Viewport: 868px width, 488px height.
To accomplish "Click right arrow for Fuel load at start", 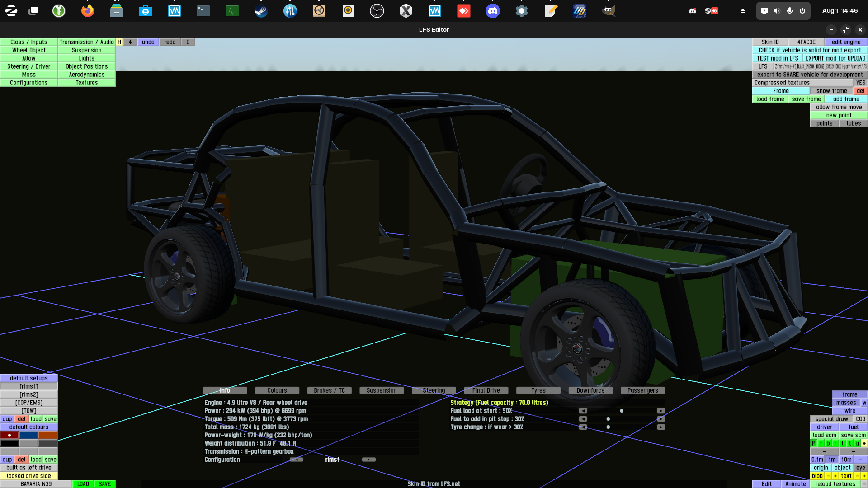I will point(661,411).
